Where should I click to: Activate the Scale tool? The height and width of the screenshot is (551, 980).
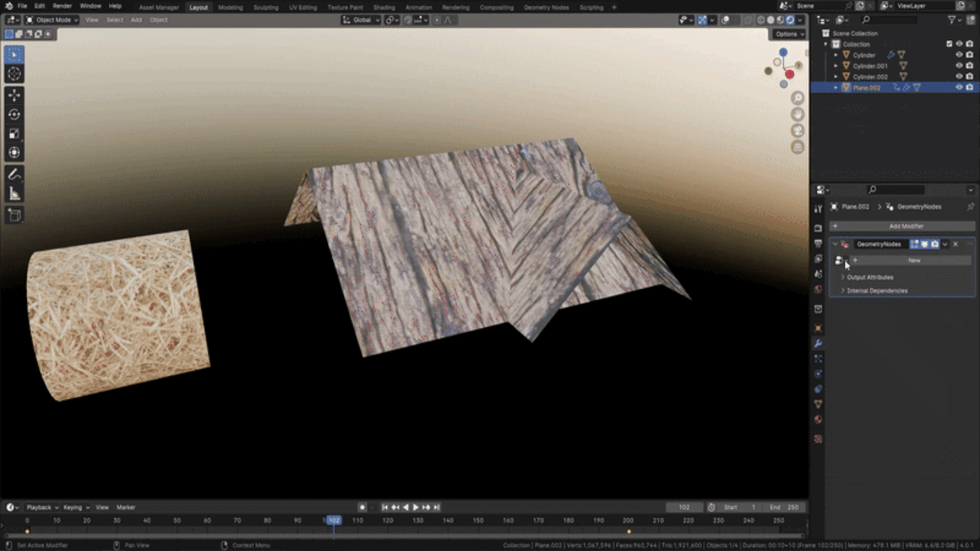point(14,134)
